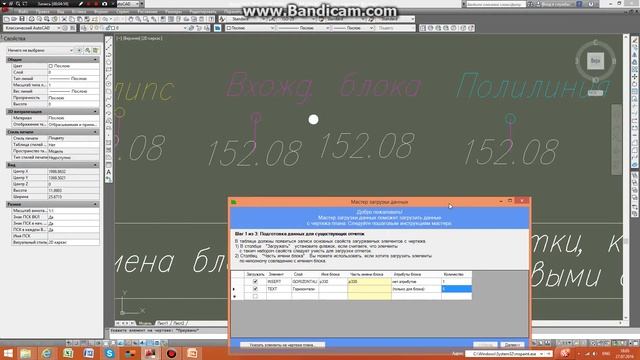Click the 'Далее' button in wizard

click(511, 345)
